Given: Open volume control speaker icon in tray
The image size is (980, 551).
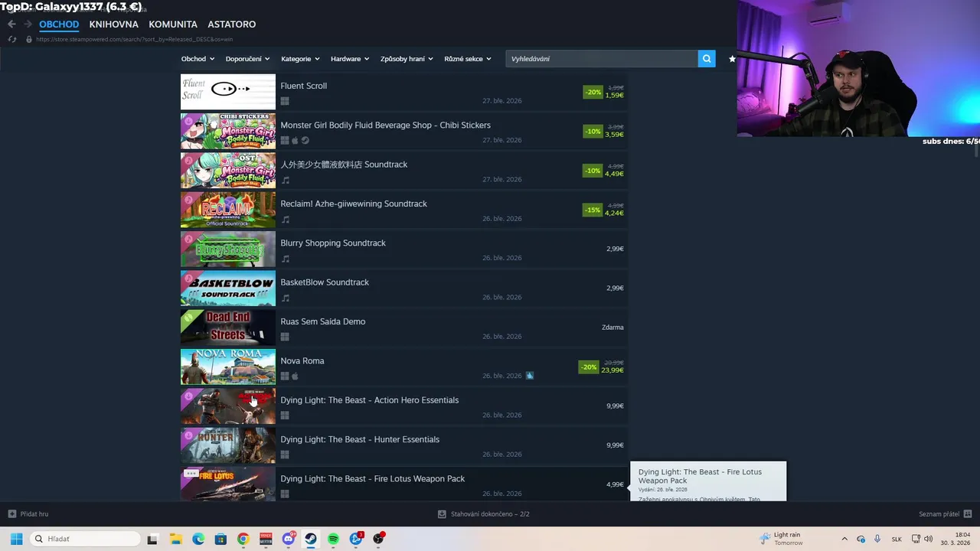Looking at the screenshot, I should pyautogui.click(x=929, y=539).
